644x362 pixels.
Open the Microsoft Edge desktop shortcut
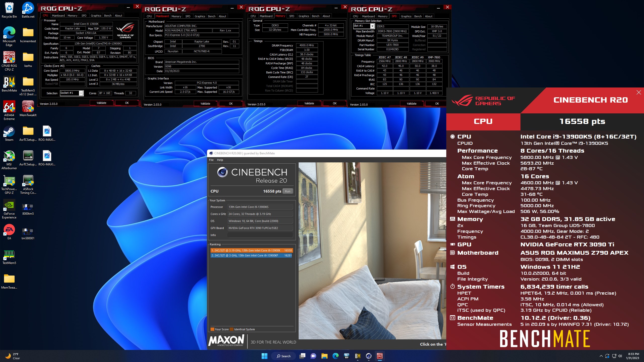[9, 36]
